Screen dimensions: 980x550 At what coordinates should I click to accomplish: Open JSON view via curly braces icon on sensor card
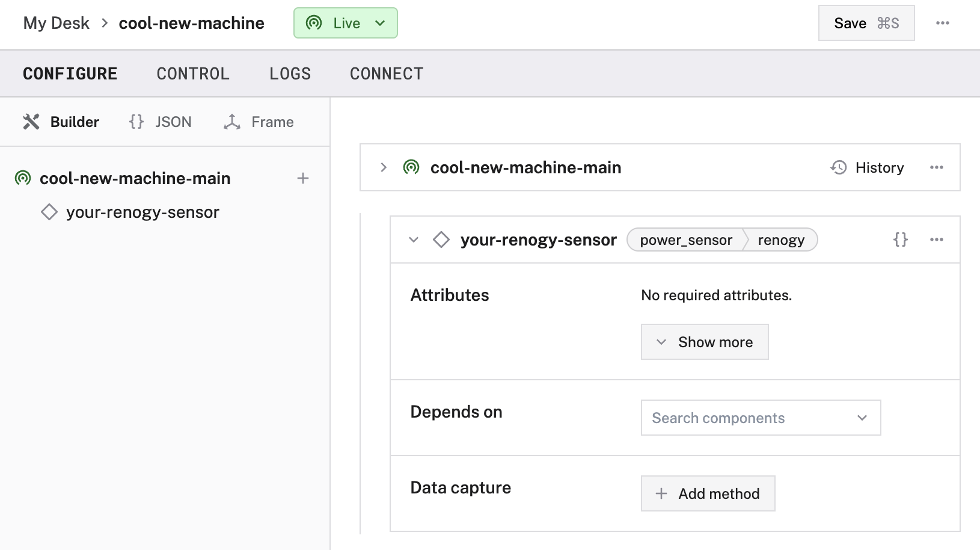coord(900,239)
